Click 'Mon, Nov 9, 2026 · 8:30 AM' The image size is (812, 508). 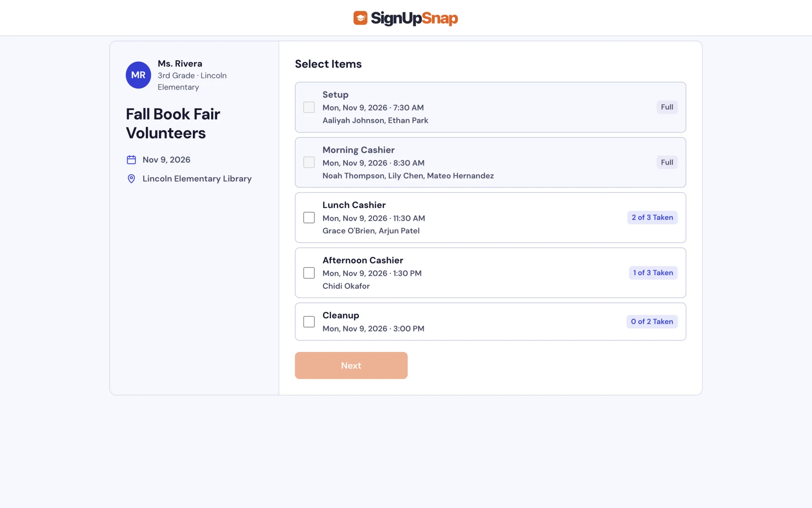click(x=374, y=163)
